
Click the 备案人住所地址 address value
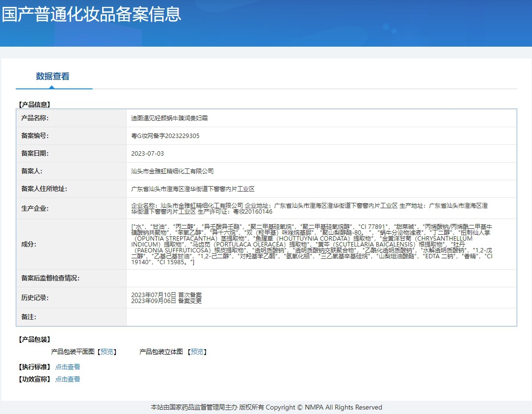[193, 189]
